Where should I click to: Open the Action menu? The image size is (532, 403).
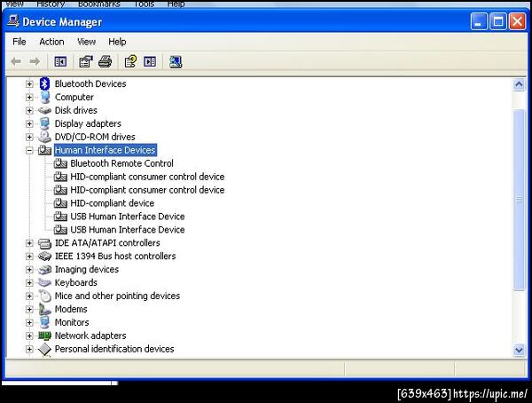pyautogui.click(x=51, y=42)
